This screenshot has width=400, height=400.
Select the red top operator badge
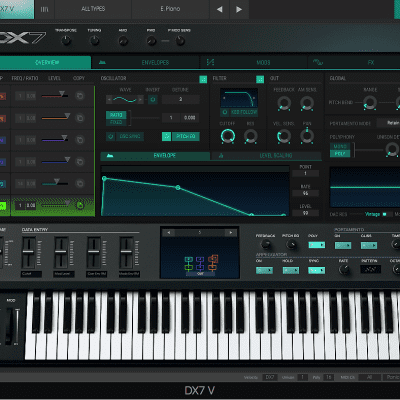click(2, 96)
